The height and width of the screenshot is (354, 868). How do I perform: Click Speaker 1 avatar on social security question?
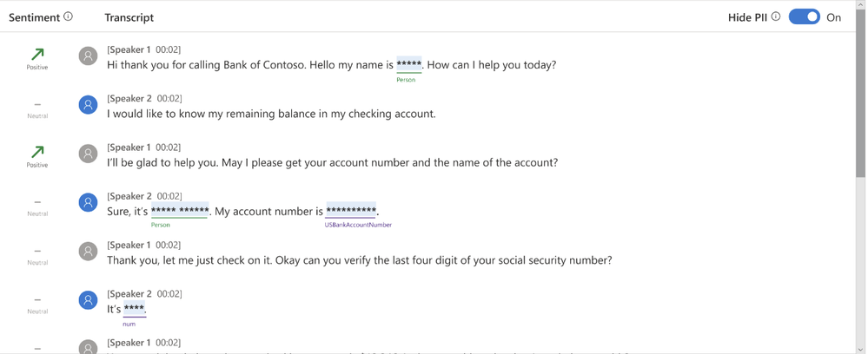click(x=88, y=251)
